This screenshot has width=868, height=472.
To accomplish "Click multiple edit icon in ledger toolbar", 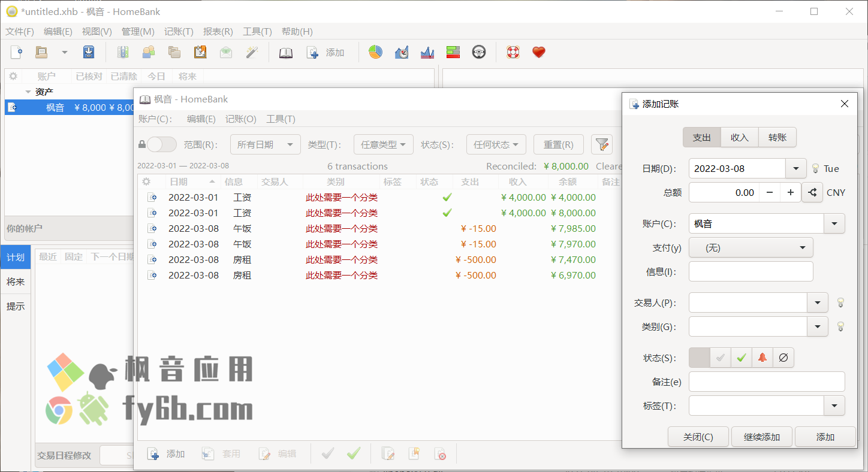I will (x=388, y=454).
